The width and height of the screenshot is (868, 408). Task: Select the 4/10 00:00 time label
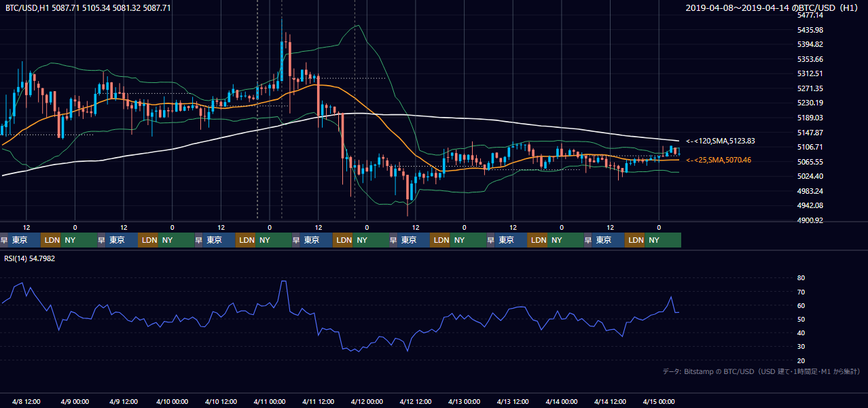pos(173,401)
